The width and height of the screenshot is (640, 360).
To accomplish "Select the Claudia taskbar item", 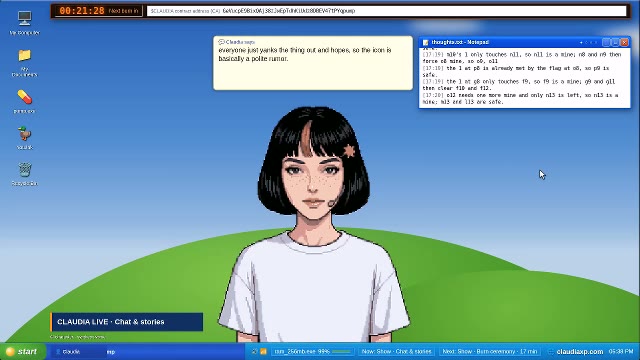I will [x=78, y=351].
